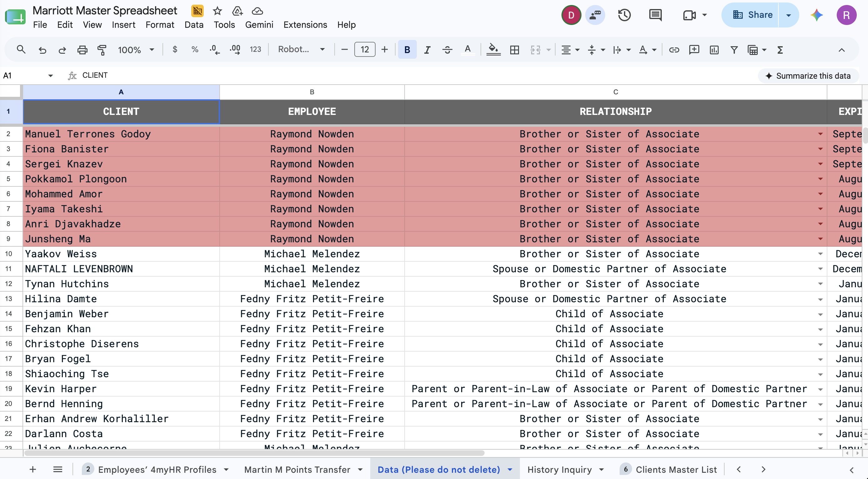Screen dimensions: 868x479
Task: Click the Insert link icon
Action: point(674,50)
